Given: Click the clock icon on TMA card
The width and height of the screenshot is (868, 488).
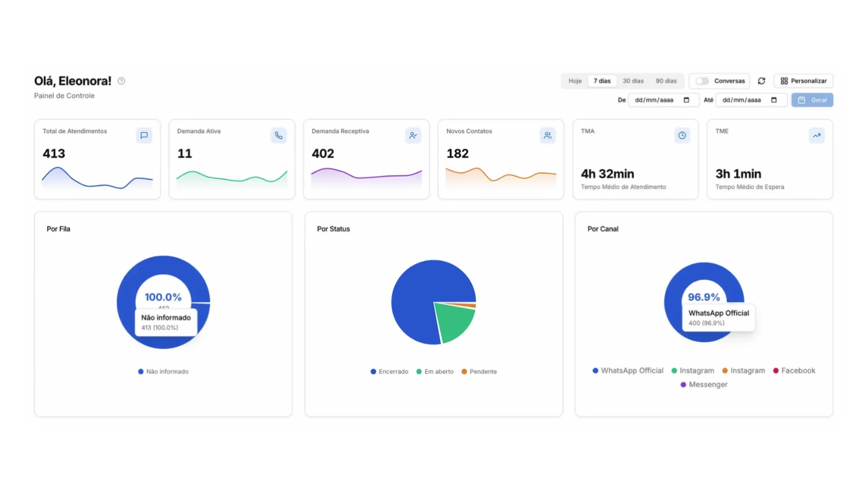Looking at the screenshot, I should (x=682, y=135).
